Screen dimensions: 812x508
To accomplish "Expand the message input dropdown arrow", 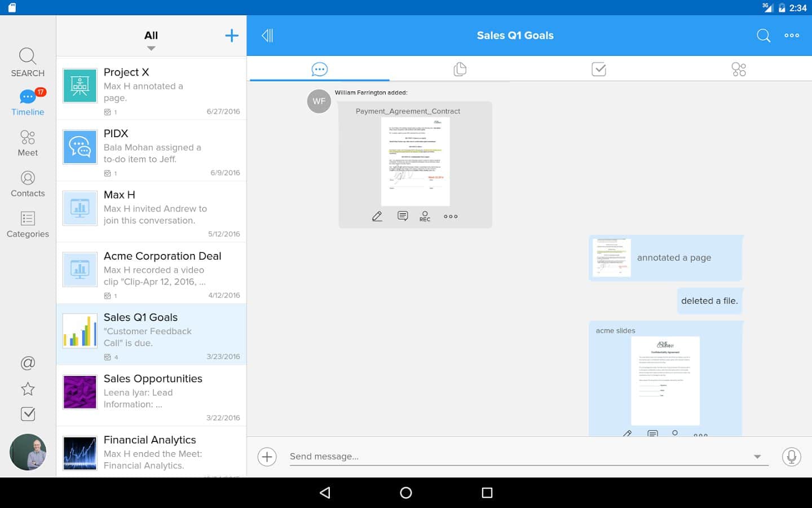I will [x=757, y=457].
